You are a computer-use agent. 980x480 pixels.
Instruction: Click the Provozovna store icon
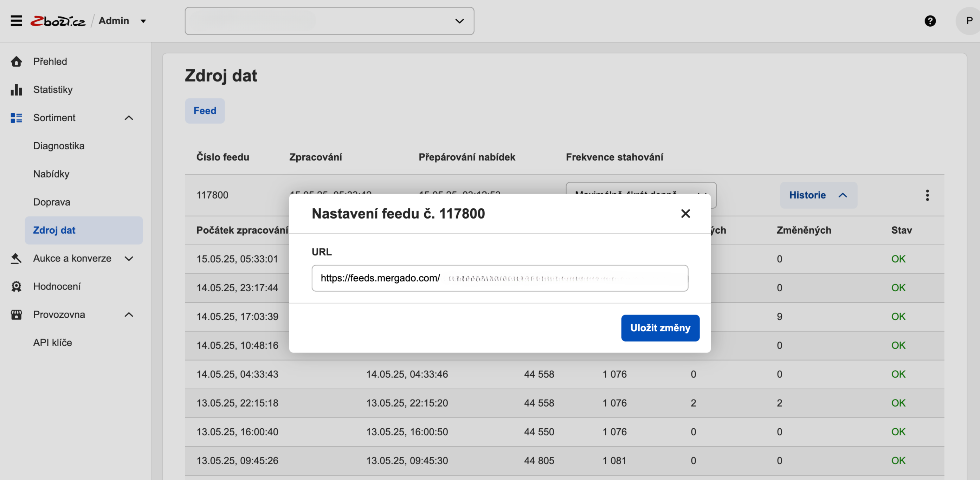click(x=17, y=314)
